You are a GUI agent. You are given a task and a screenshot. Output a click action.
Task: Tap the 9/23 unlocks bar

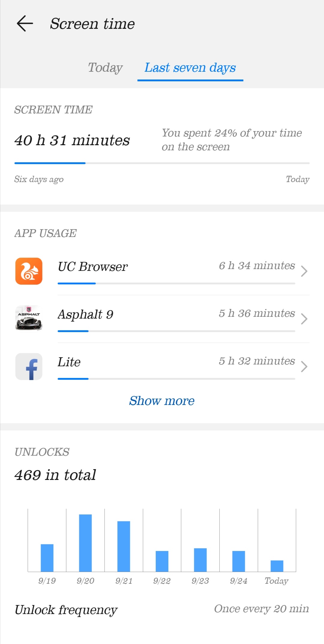200,560
